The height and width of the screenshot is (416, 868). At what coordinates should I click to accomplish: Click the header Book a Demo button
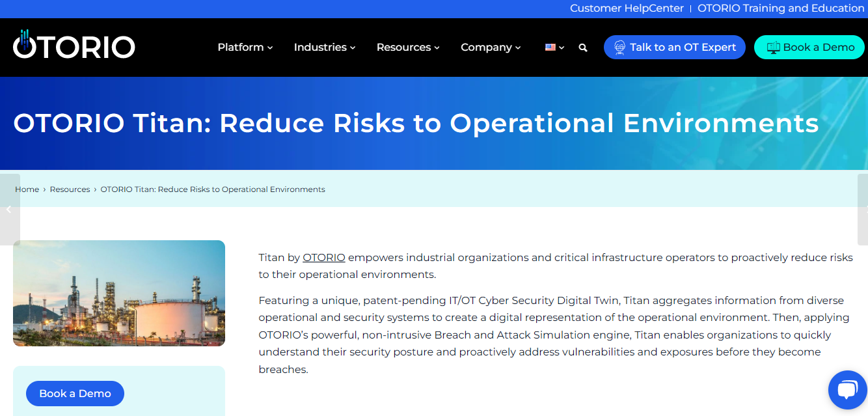click(x=809, y=48)
